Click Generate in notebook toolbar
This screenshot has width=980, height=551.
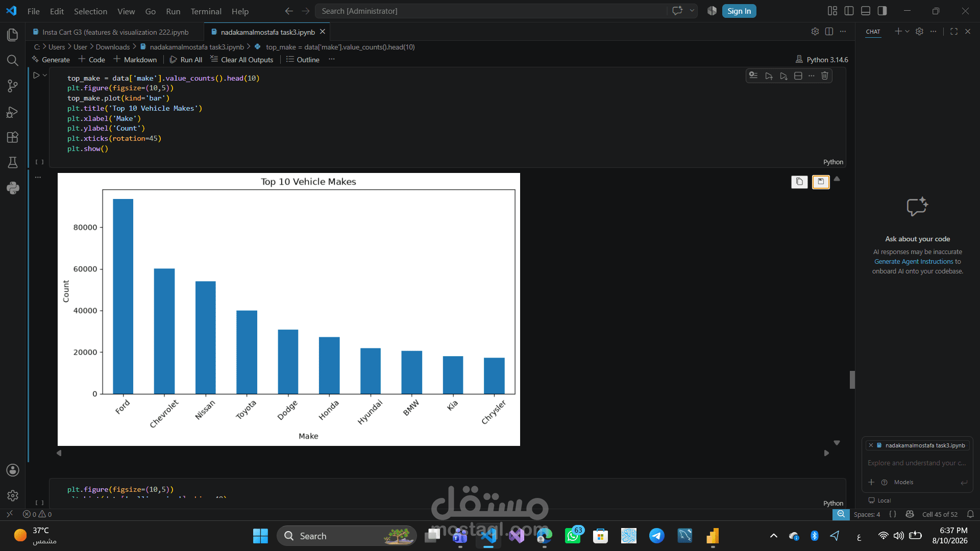[51, 60]
